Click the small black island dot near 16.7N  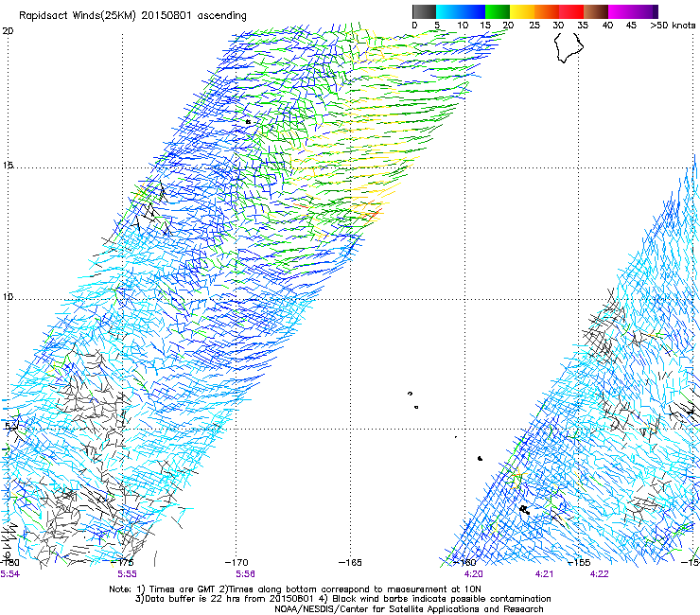point(248,121)
